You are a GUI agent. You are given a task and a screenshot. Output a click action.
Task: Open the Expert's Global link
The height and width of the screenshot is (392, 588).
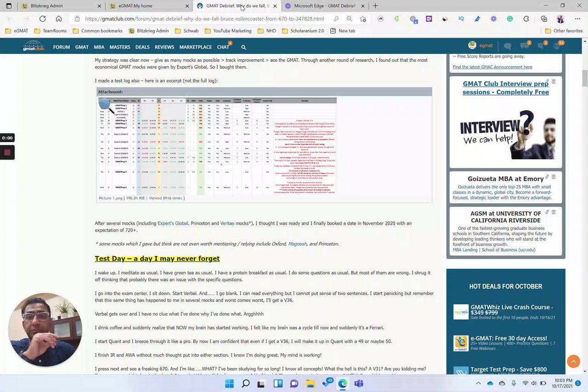[173, 223]
